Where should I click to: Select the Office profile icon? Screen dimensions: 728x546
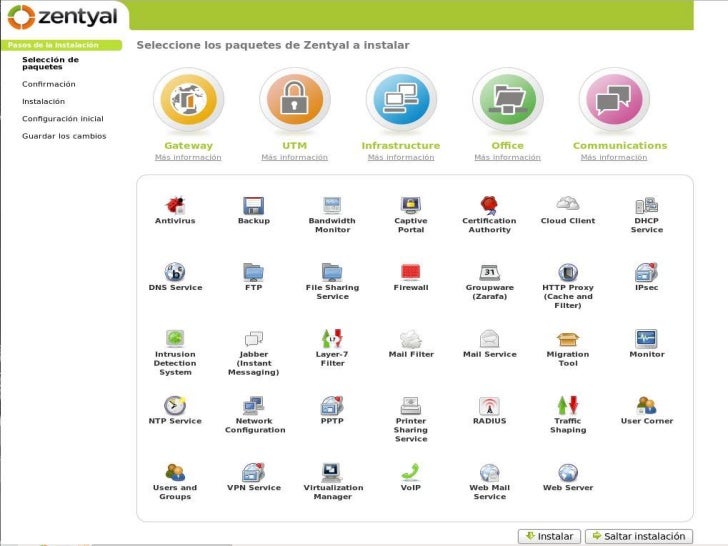[507, 99]
